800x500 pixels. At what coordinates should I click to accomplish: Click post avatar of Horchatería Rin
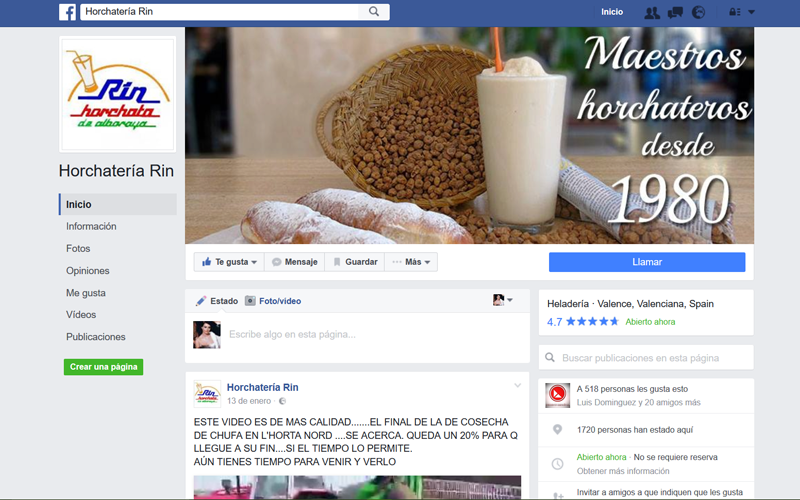207,394
